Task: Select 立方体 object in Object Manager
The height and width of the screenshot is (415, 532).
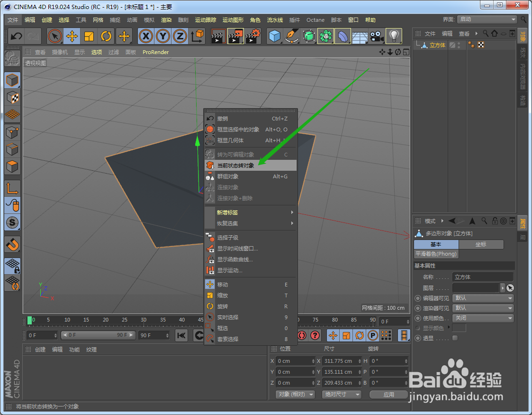Action: [x=437, y=45]
